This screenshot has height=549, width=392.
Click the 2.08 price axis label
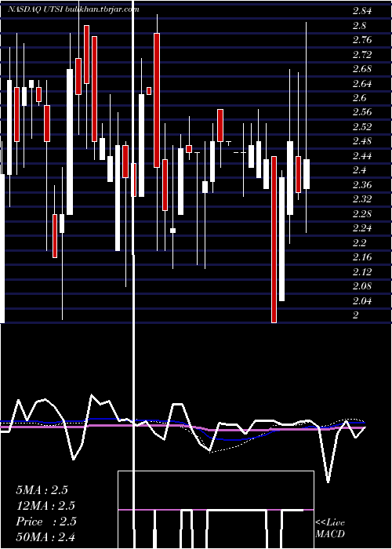[362, 286]
